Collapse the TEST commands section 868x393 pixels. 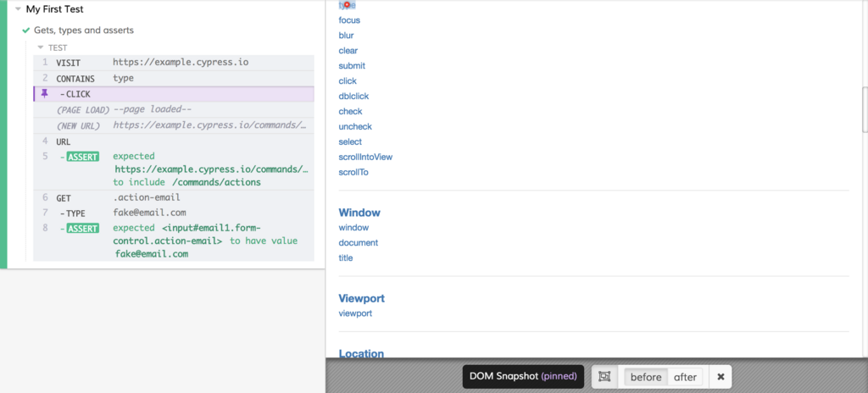click(x=41, y=47)
